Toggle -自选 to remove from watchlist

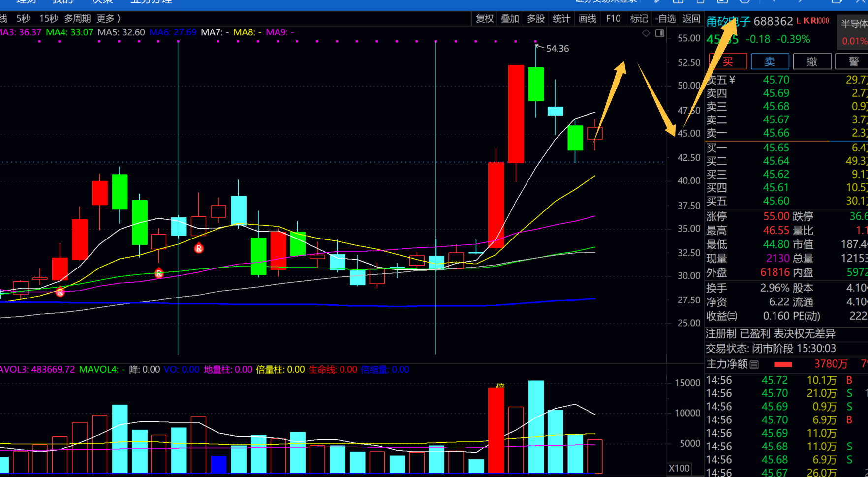(665, 19)
